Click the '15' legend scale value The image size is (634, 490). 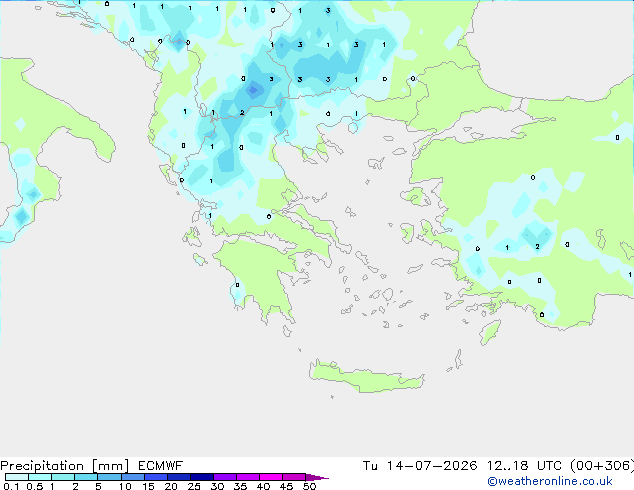click(148, 486)
